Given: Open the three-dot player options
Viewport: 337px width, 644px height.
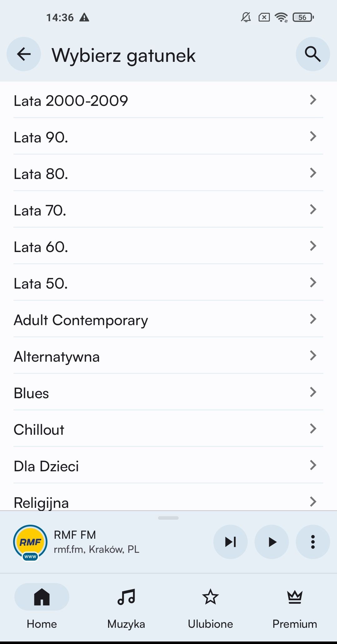Looking at the screenshot, I should coord(313,542).
